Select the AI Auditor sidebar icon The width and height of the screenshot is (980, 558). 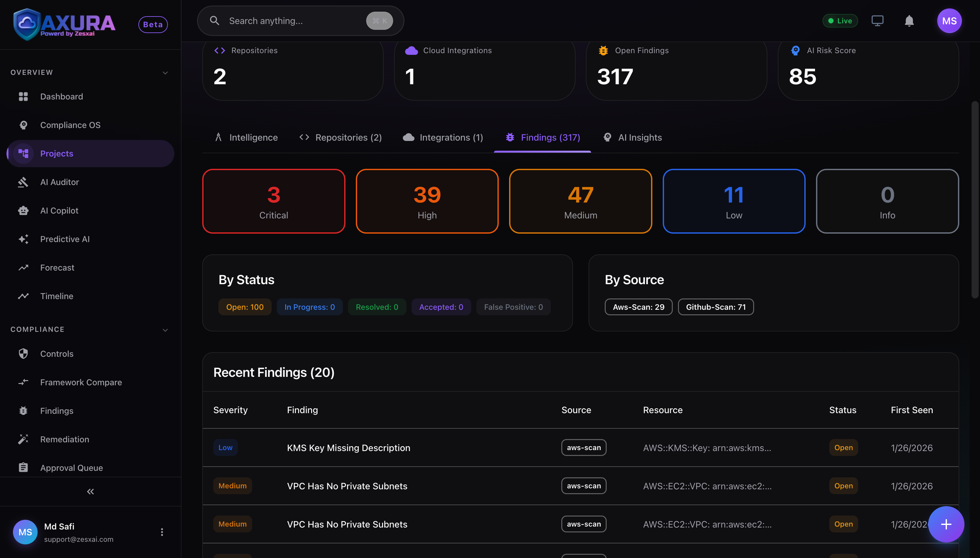click(23, 182)
